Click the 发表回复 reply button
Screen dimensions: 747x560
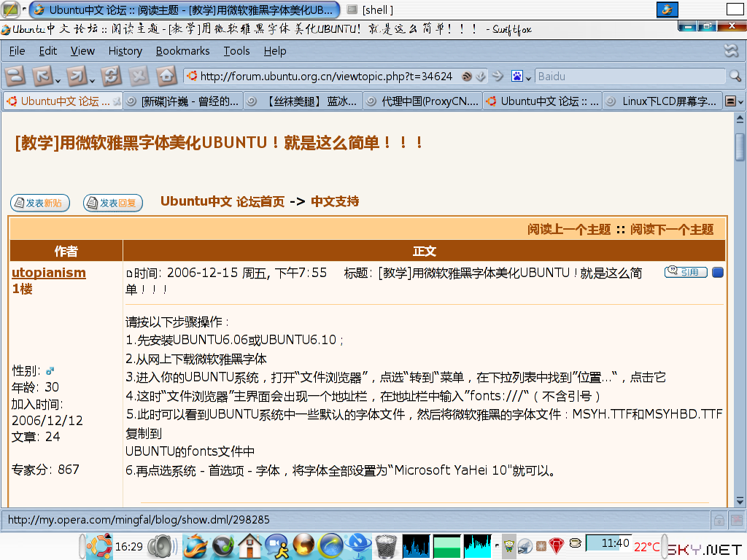tap(113, 203)
